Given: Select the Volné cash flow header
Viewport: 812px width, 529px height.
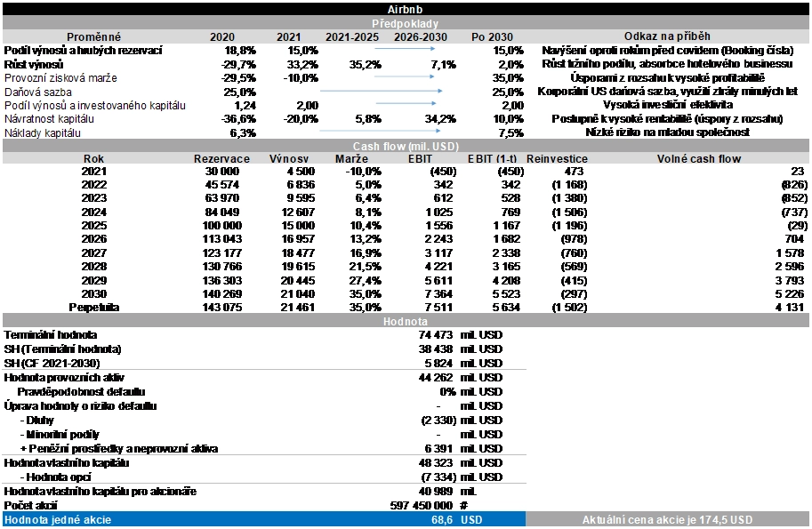Looking at the screenshot, I should tap(698, 159).
